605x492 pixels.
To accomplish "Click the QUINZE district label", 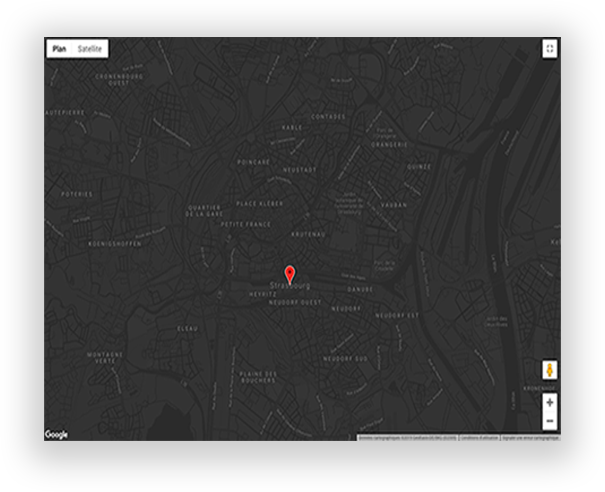I will click(419, 167).
